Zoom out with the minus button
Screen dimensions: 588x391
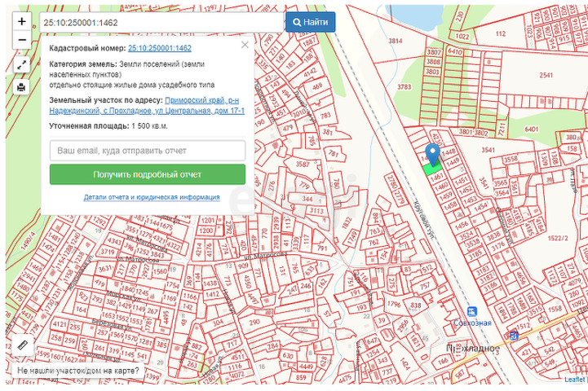[x=22, y=41]
